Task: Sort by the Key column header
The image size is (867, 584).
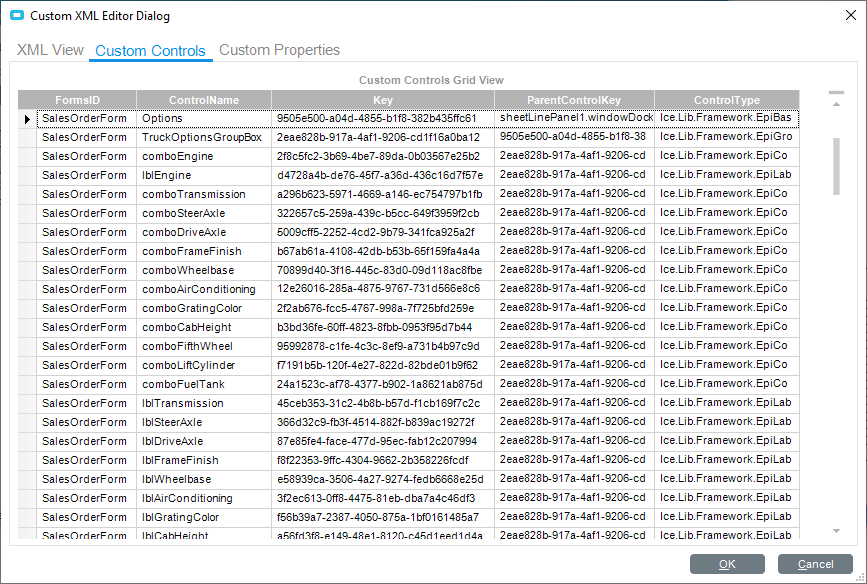Action: pos(383,100)
